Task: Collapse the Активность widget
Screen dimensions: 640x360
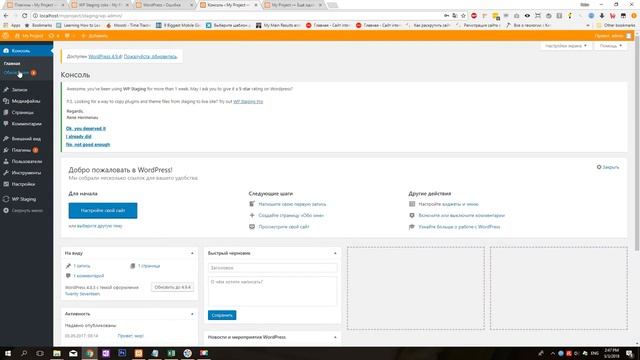Action: [x=192, y=314]
